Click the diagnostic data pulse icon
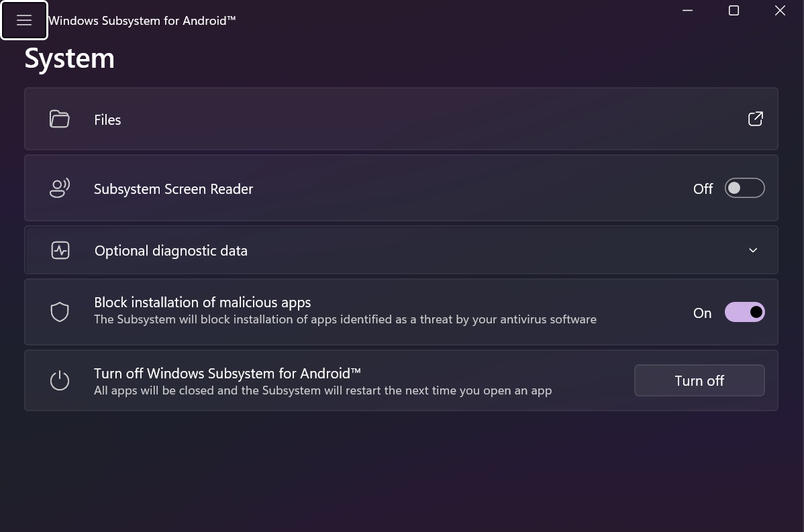This screenshot has height=532, width=804. [x=60, y=250]
